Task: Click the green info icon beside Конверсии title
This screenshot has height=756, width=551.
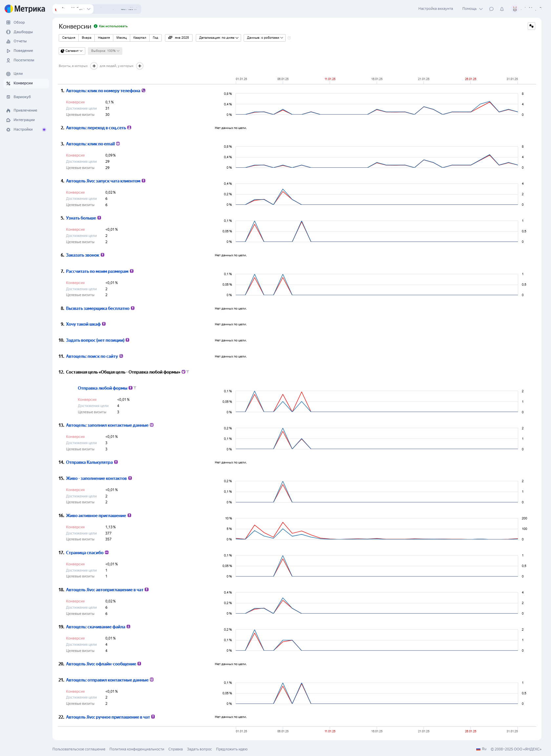Action: pos(95,26)
